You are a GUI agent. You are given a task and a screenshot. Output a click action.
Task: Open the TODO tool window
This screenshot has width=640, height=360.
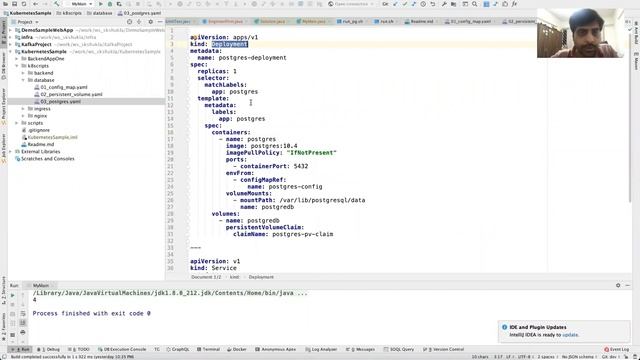click(x=78, y=349)
